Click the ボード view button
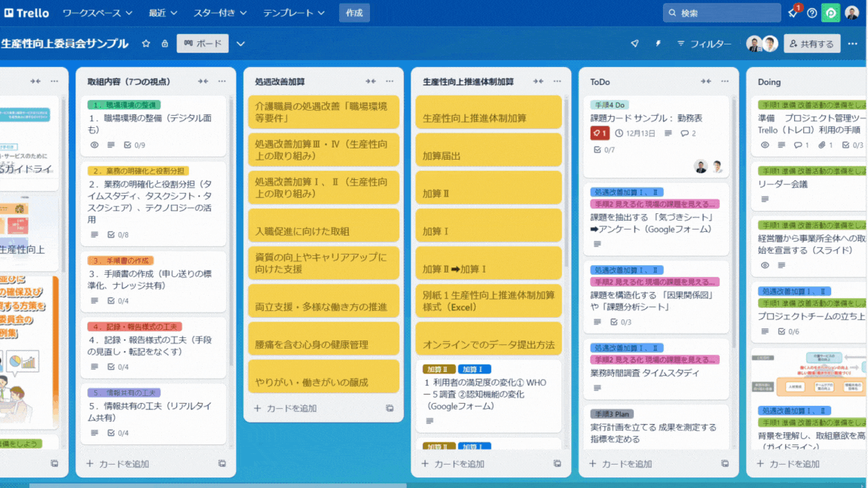 pyautogui.click(x=203, y=43)
